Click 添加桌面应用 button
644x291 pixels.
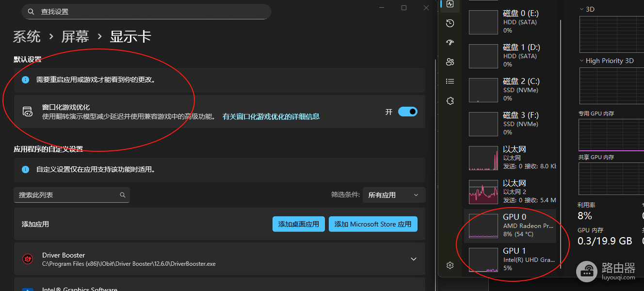[298, 224]
